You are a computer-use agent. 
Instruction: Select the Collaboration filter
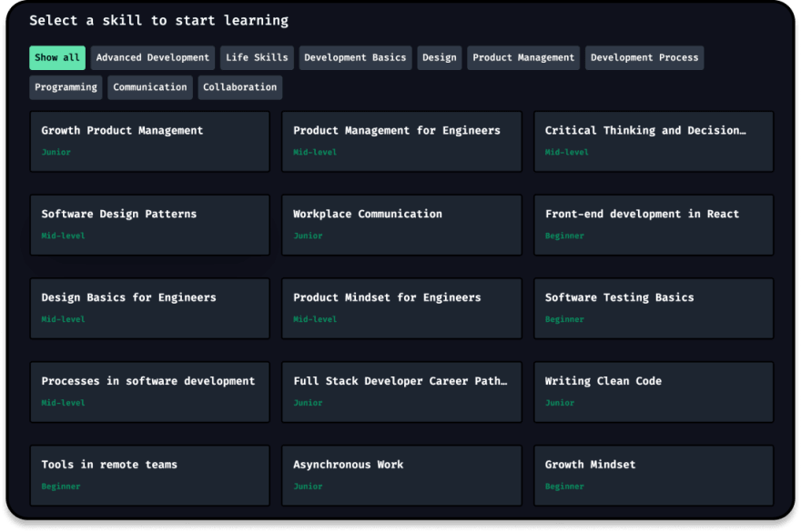[x=240, y=87]
